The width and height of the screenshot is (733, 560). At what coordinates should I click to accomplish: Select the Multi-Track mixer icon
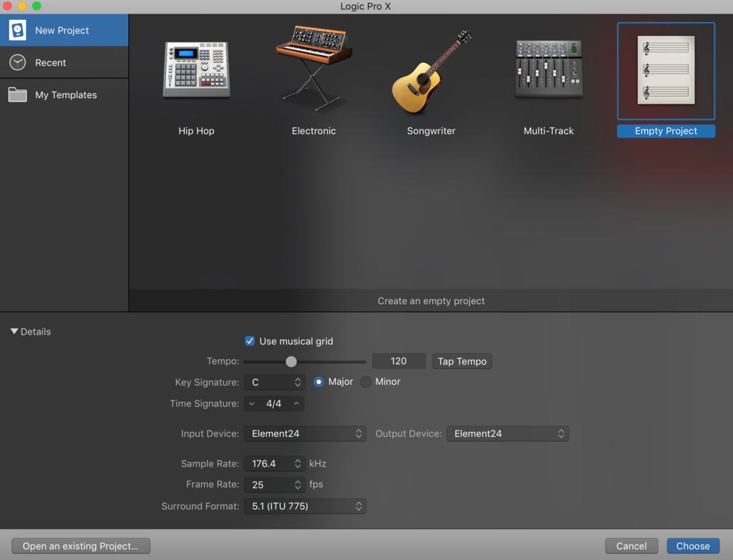[x=549, y=69]
